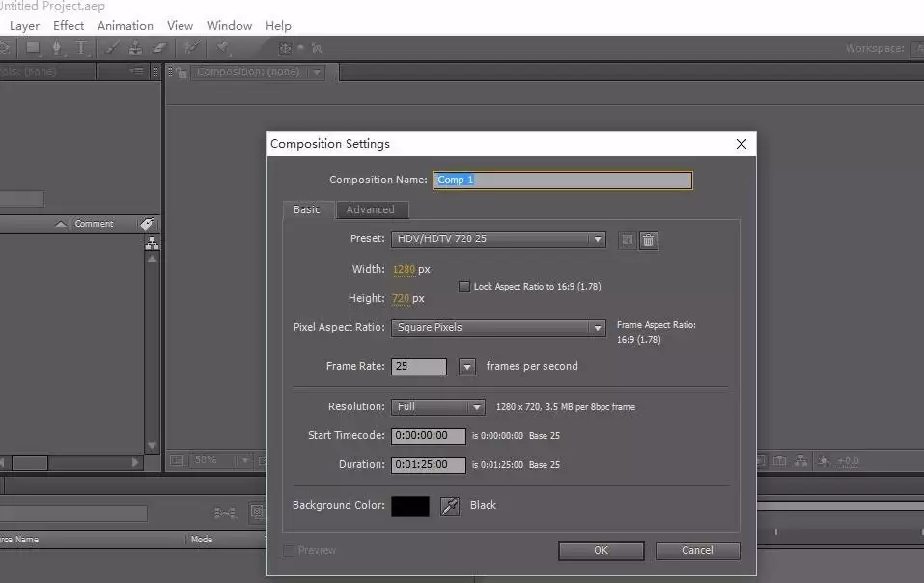Select the Rectangle shape tool
The image size is (924, 583).
click(33, 48)
